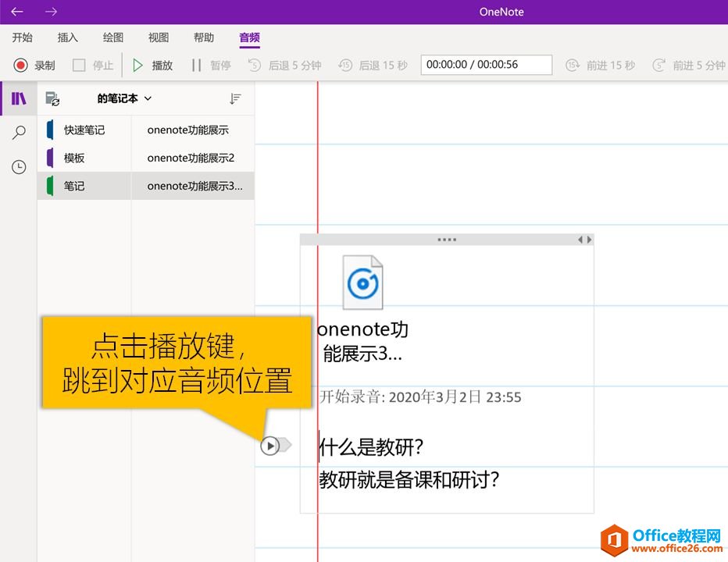
Task: Click the 暂停 pause control in the toolbar
Action: click(210, 65)
